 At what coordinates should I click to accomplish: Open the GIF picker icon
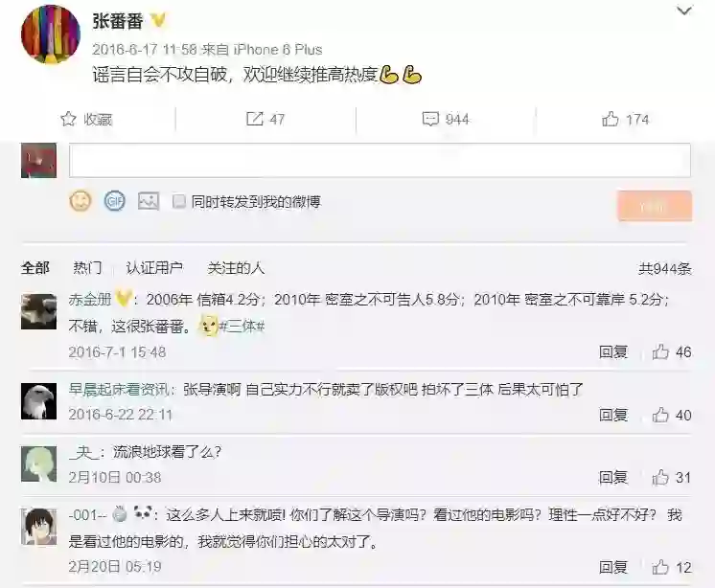pyautogui.click(x=114, y=201)
